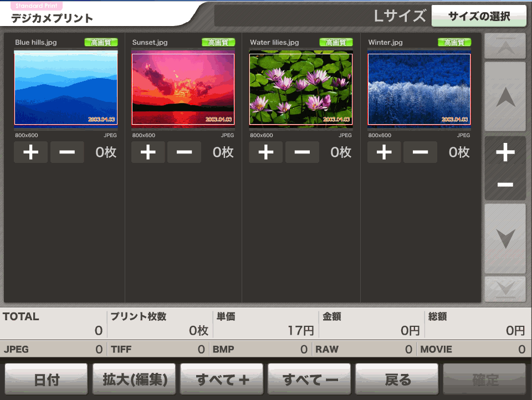This screenshot has width=532, height=400.
Task: Jump to top of photo list
Action: point(505,46)
